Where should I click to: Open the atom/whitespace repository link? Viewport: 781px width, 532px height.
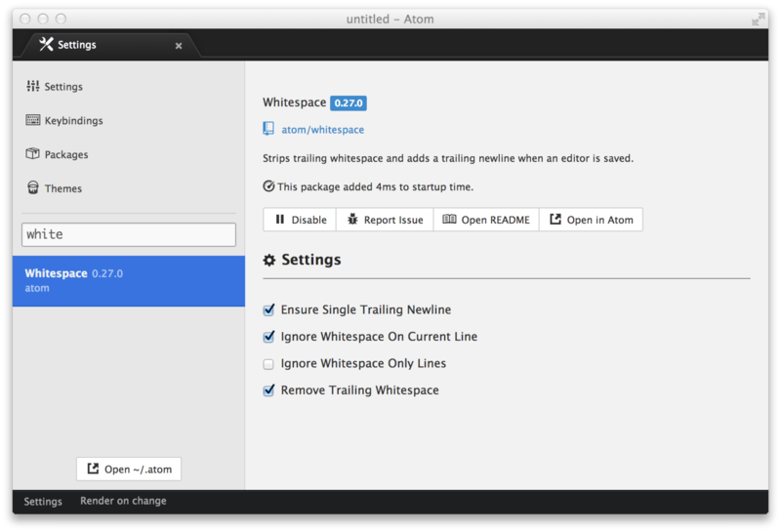pyautogui.click(x=322, y=130)
